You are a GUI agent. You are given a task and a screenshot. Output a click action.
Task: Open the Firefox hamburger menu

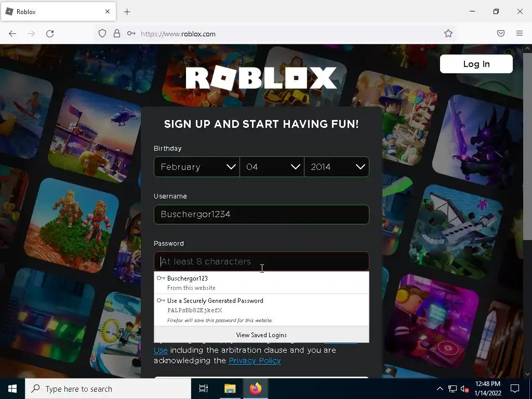coord(520,33)
